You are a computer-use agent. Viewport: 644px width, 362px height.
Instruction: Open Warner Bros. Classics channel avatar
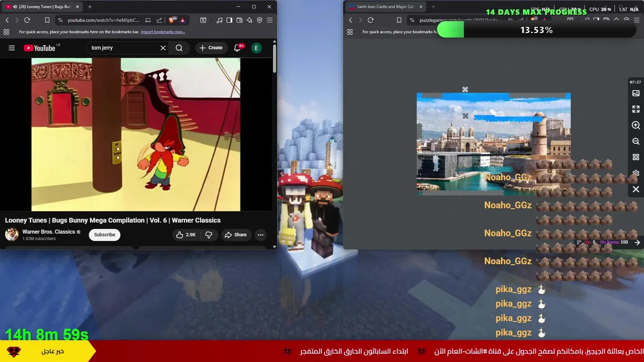click(x=12, y=234)
